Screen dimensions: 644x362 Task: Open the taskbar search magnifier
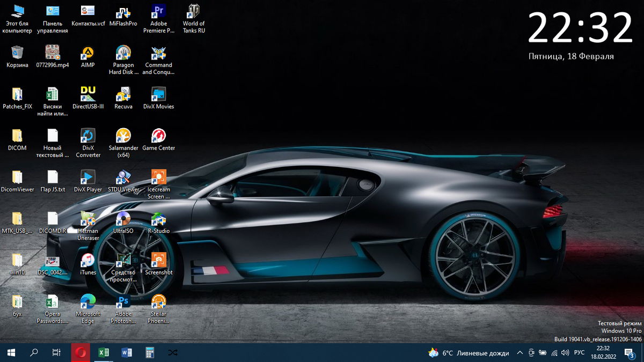point(34,352)
